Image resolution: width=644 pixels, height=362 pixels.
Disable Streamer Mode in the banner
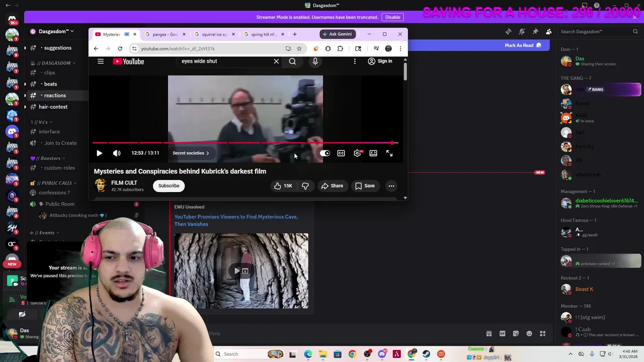click(x=392, y=17)
